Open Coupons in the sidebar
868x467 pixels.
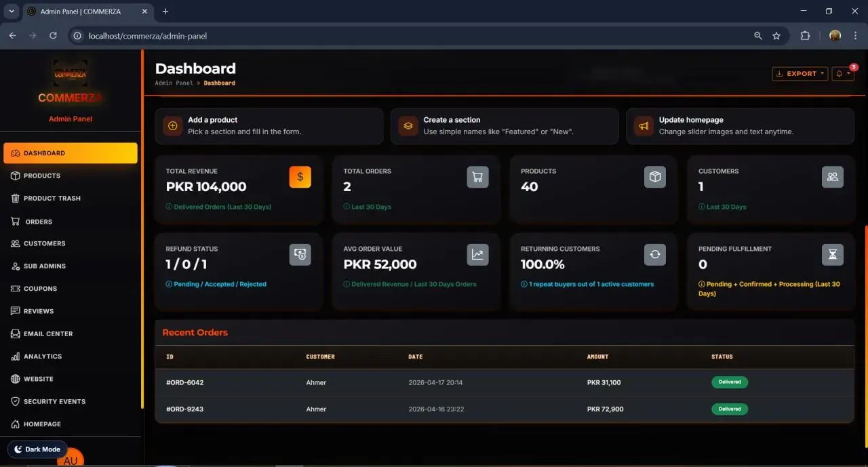pos(71,289)
